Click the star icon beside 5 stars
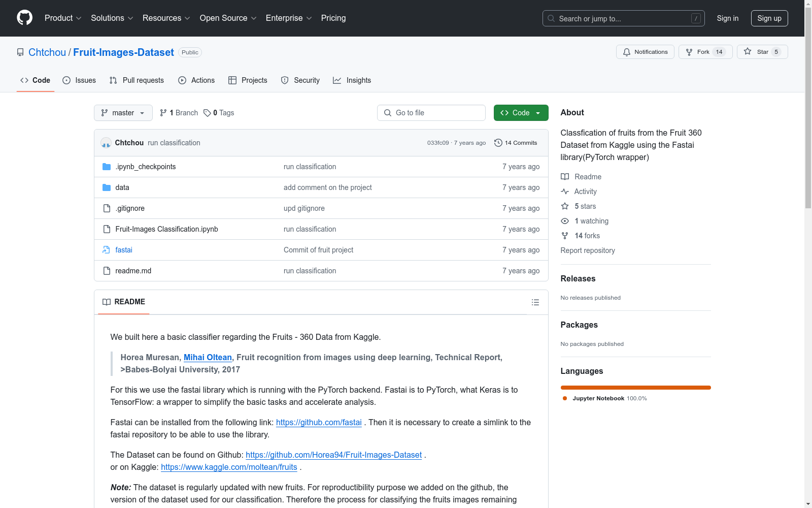 tap(565, 206)
